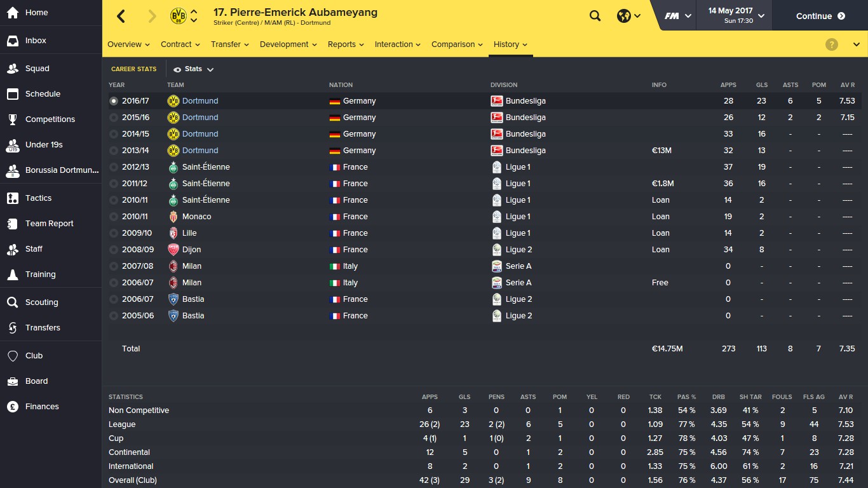Viewport: 868px width, 488px height.
Task: Click the search magnifier icon
Action: coord(595,16)
